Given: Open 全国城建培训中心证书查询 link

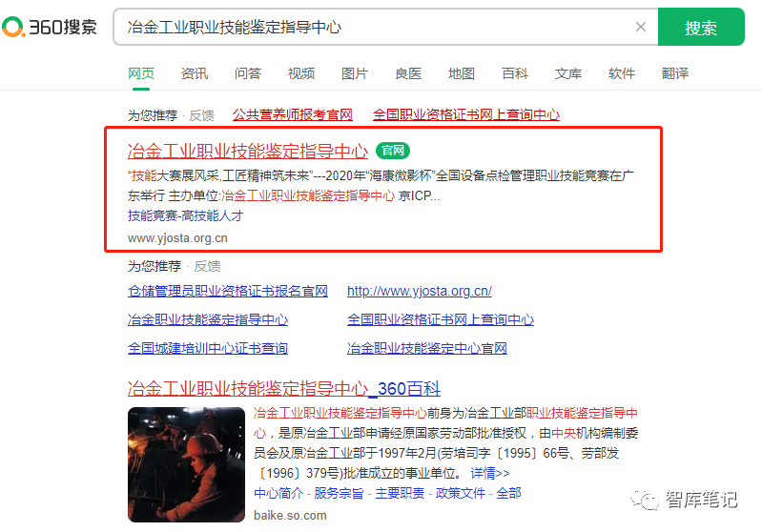Looking at the screenshot, I should click(208, 348).
